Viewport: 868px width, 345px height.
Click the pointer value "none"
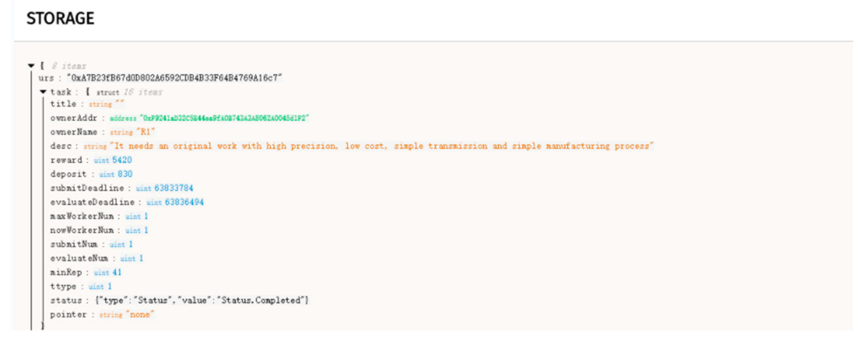pos(140,315)
